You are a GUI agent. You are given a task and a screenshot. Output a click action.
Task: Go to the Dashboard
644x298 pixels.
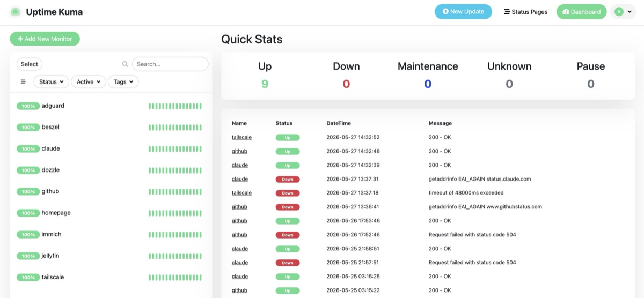[582, 12]
